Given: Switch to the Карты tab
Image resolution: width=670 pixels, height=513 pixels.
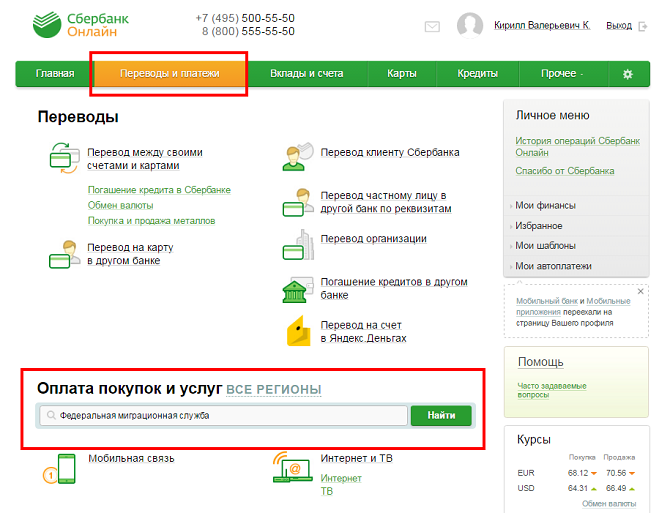Looking at the screenshot, I should tap(402, 74).
